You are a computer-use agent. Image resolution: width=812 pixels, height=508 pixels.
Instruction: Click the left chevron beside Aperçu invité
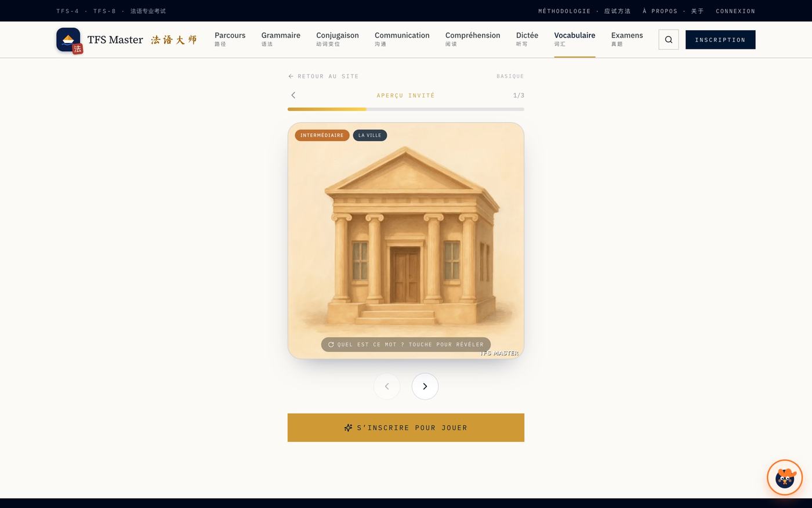pos(293,95)
